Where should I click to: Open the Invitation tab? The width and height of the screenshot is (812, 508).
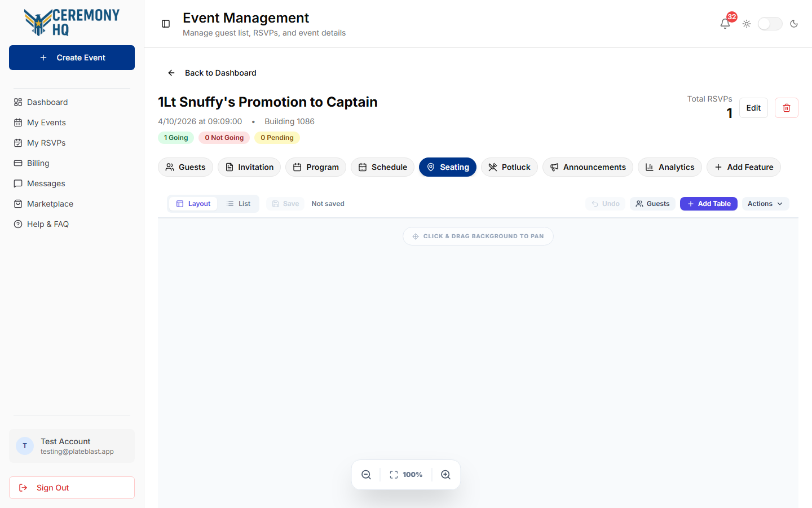pyautogui.click(x=249, y=167)
